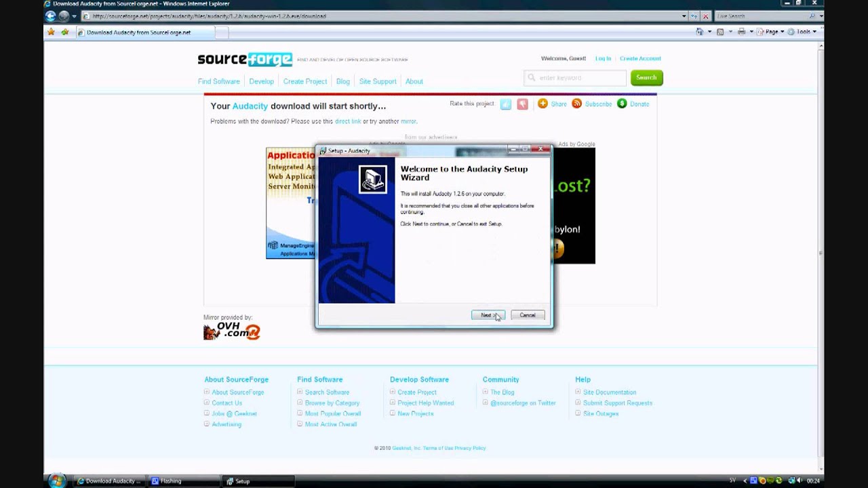
Task: Refresh the page with the refresh icon
Action: [694, 16]
